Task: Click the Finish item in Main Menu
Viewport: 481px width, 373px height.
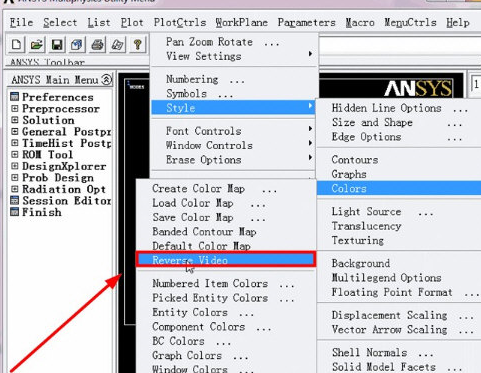Action: coord(42,212)
